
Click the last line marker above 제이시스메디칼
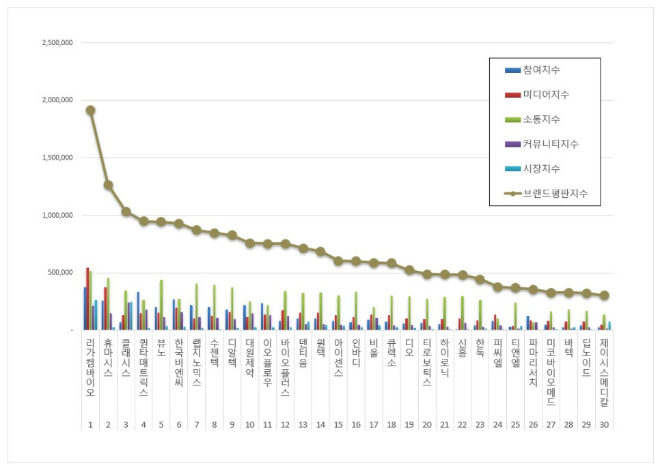click(x=605, y=295)
